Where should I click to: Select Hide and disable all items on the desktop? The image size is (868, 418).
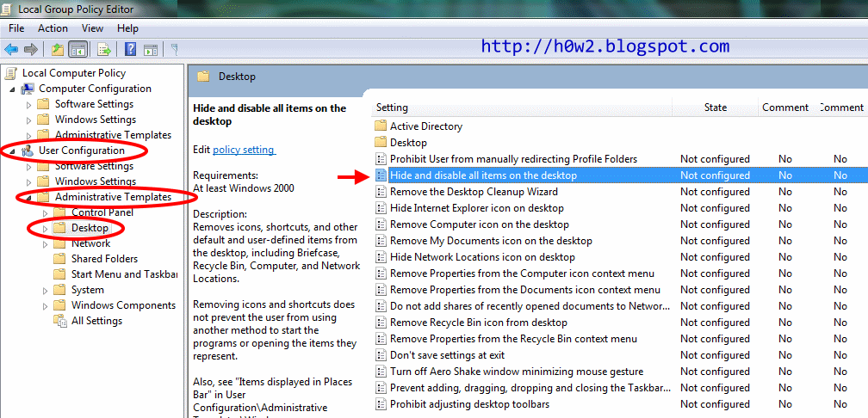pyautogui.click(x=483, y=175)
